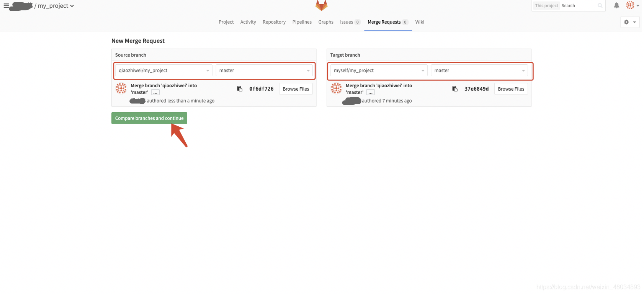Open the Issues tab
Image resolution: width=644 pixels, height=294 pixels.
(x=350, y=22)
